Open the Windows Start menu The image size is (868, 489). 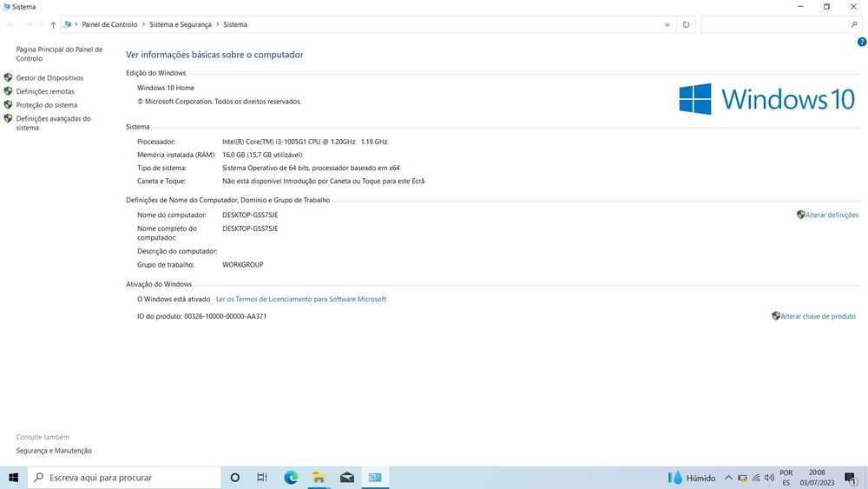[13, 478]
